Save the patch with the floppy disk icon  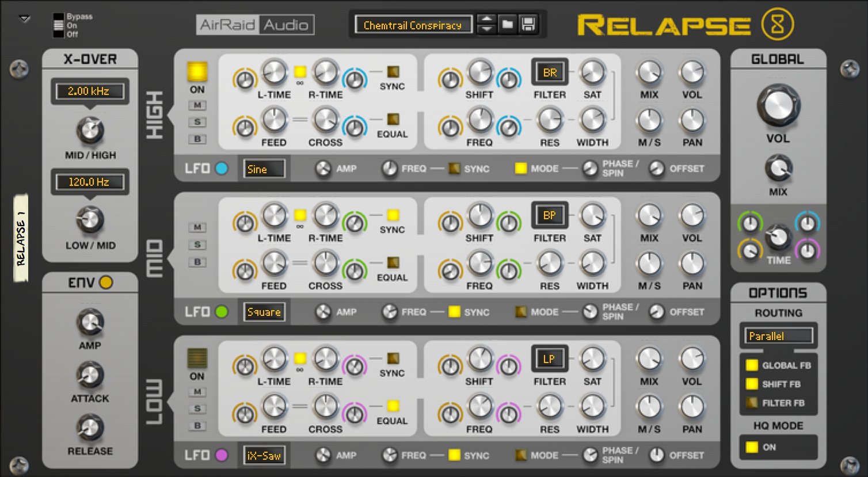click(x=528, y=25)
